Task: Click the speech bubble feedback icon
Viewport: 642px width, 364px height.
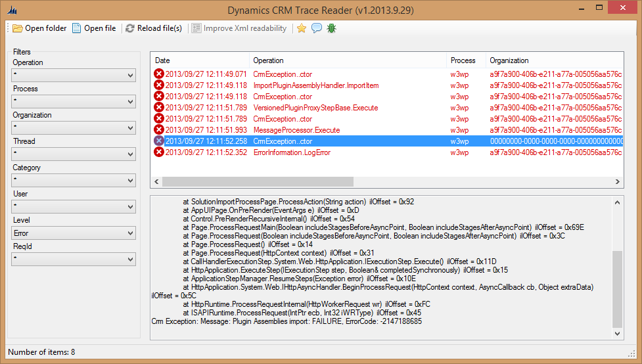Action: point(317,28)
